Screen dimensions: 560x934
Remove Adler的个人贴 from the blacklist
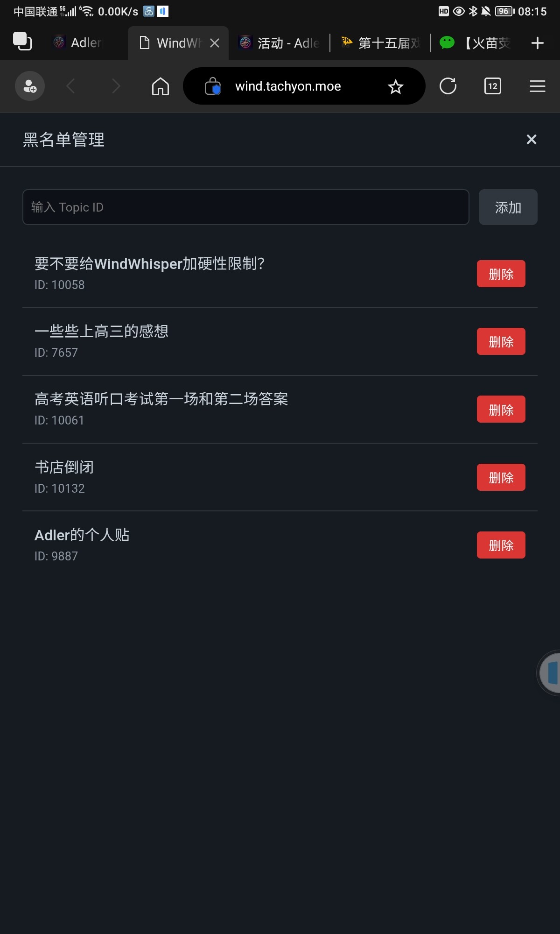(501, 545)
